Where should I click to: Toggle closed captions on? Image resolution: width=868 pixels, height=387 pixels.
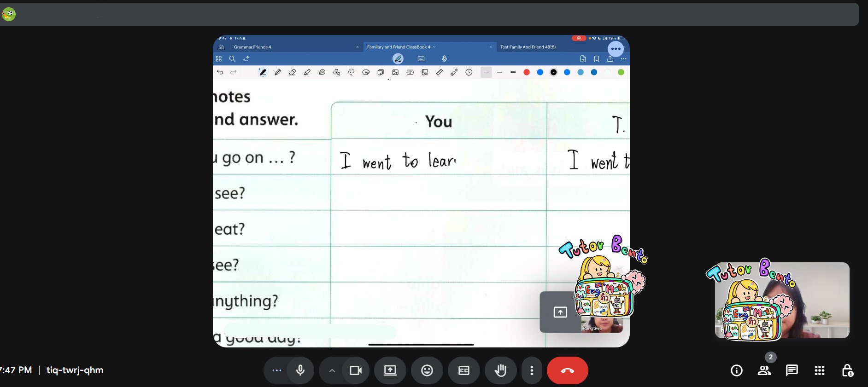click(463, 370)
